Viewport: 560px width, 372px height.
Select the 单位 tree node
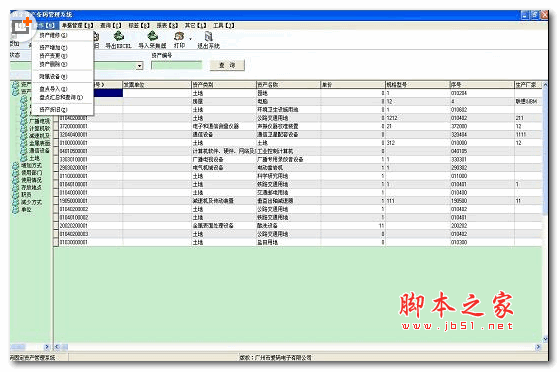(x=26, y=210)
